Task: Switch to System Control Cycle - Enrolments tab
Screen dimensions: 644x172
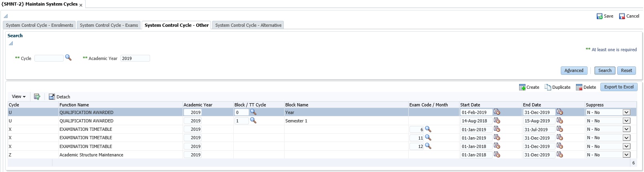Action: coord(40,25)
